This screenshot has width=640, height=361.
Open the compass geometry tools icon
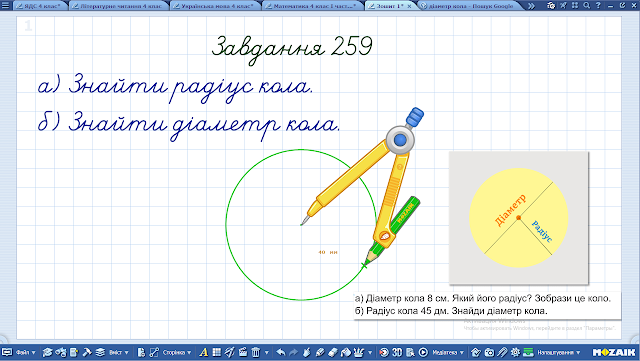(x=229, y=352)
